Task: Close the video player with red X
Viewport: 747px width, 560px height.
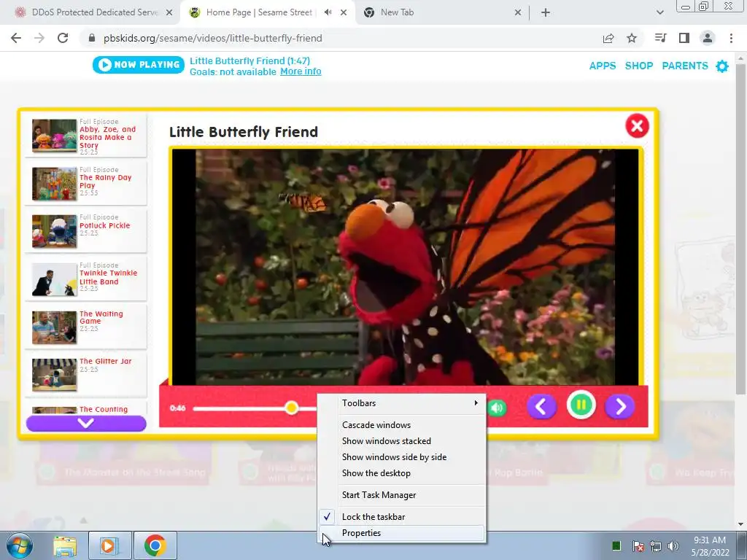Action: point(637,126)
